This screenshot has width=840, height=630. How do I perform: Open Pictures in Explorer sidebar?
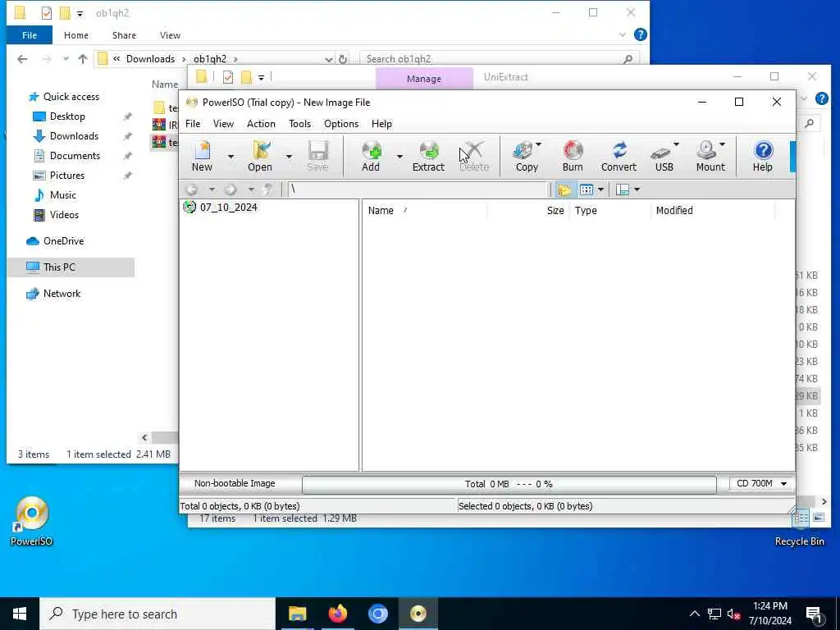coord(67,176)
